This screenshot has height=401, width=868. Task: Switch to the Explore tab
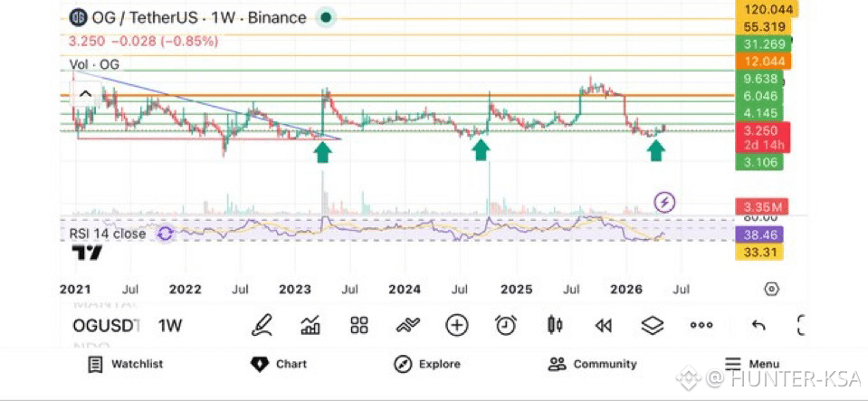(x=427, y=364)
